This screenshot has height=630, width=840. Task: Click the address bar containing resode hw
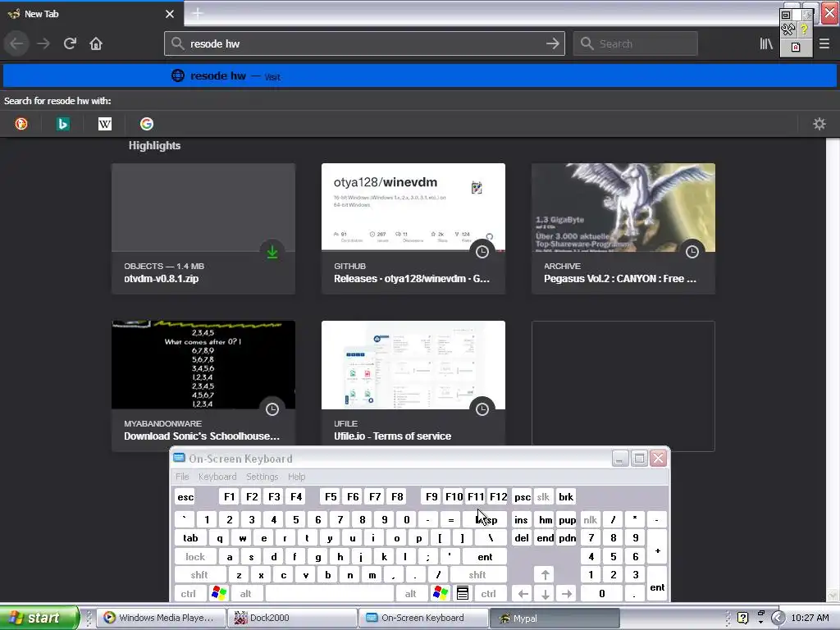tap(364, 44)
